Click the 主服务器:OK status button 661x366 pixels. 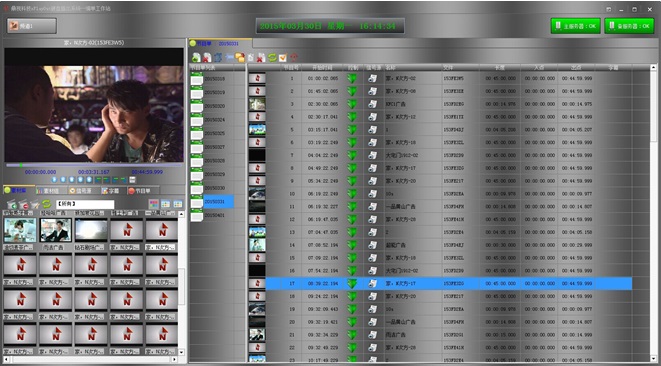[575, 26]
